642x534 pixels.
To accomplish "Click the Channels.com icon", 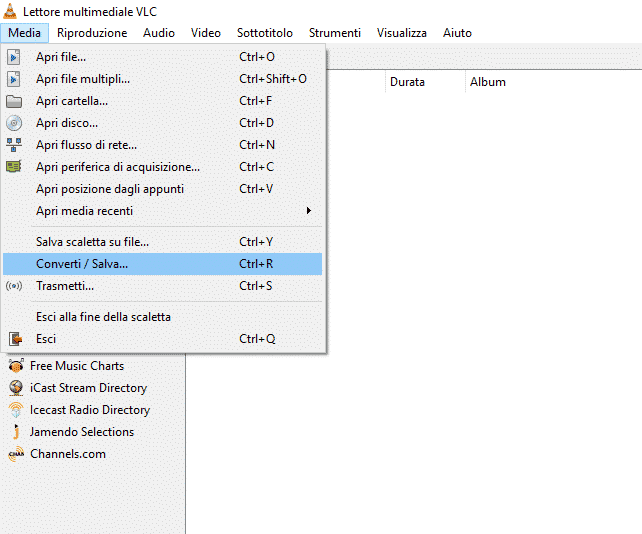I will click(x=16, y=454).
